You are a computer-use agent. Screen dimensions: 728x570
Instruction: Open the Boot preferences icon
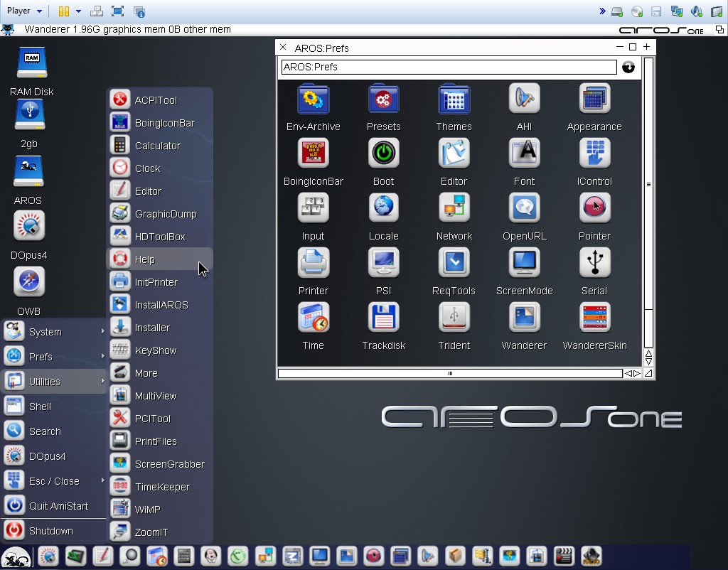(x=383, y=154)
